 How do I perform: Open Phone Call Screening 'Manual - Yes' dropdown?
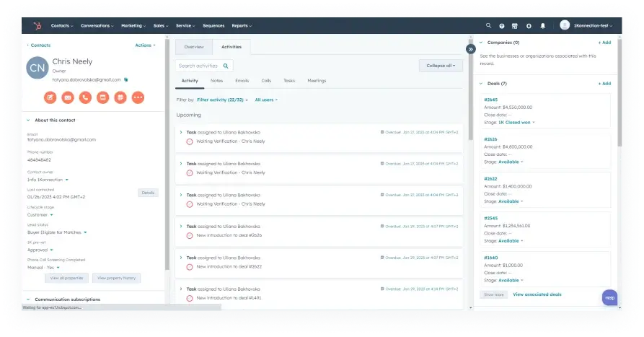pos(43,268)
